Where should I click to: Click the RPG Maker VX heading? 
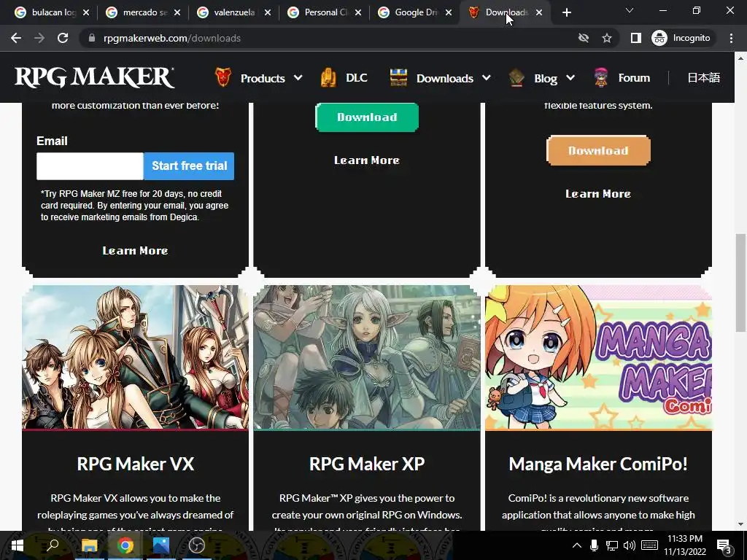135,464
